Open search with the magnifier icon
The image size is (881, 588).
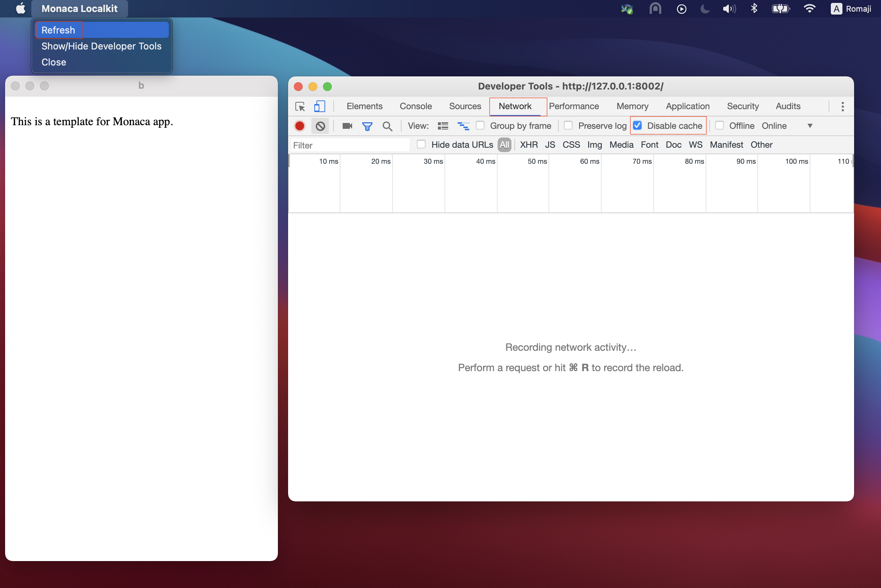387,126
